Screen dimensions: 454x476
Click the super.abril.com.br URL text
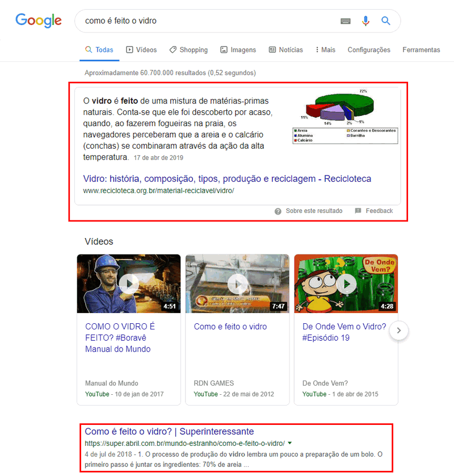pos(184,443)
